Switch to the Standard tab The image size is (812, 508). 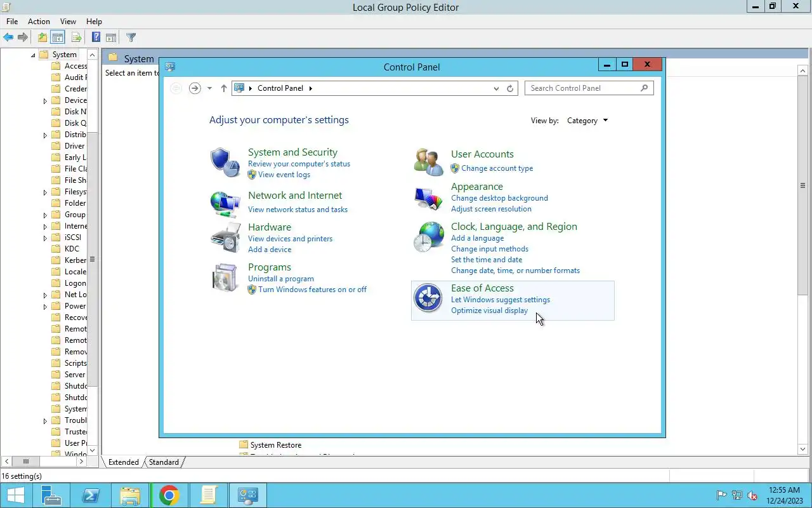click(164, 462)
